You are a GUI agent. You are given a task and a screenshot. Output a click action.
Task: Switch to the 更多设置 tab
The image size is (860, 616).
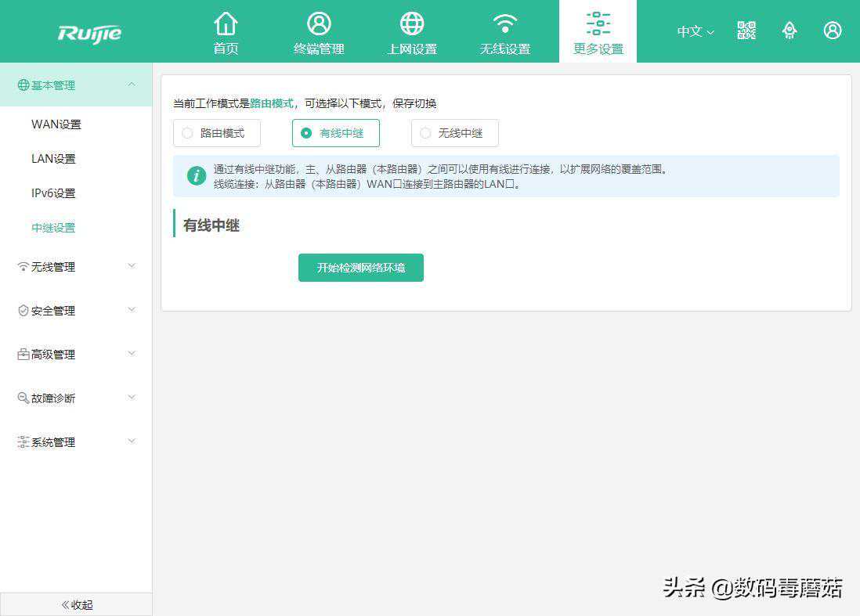point(598,32)
